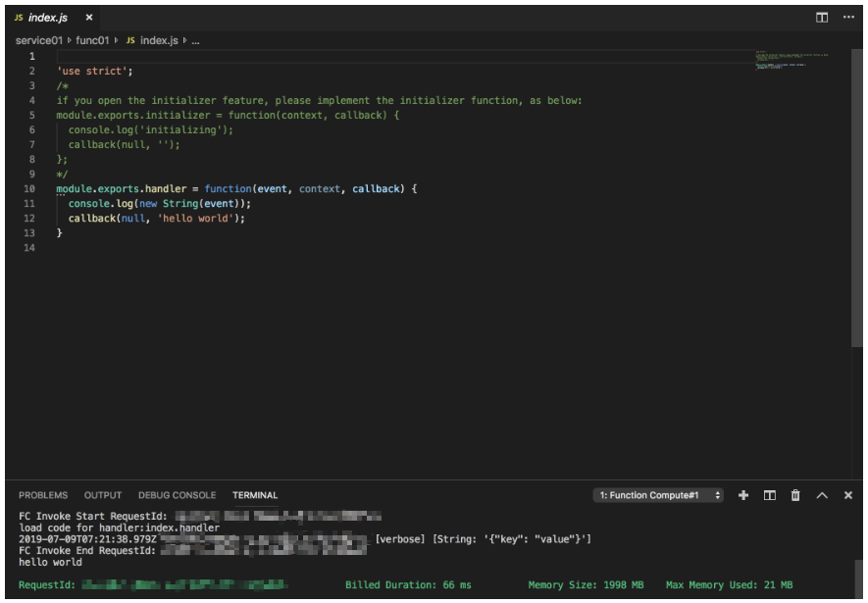The width and height of the screenshot is (868, 603).
Task: Click "FC Invoke End RequestId:" terminal text
Action: [x=87, y=550]
